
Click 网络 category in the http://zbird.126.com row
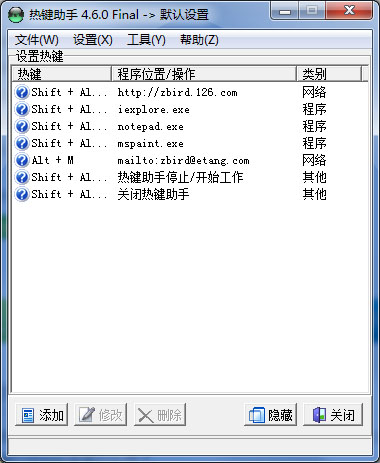(x=314, y=92)
